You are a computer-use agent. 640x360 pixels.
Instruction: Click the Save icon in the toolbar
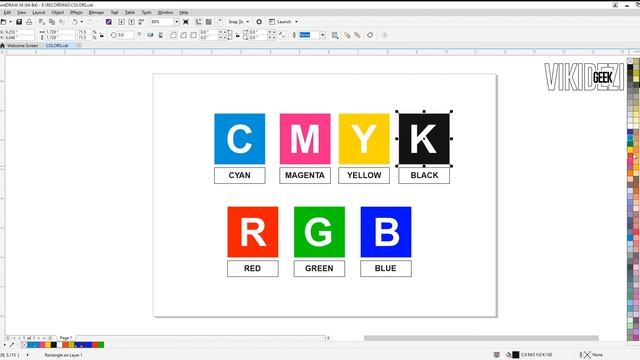[19, 22]
